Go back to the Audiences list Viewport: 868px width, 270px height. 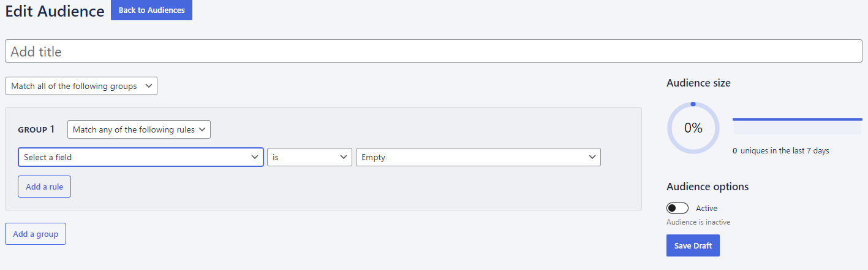pyautogui.click(x=151, y=10)
